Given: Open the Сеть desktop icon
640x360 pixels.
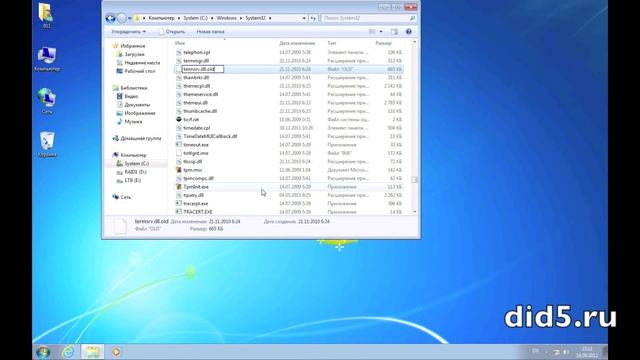Looking at the screenshot, I should [47, 101].
